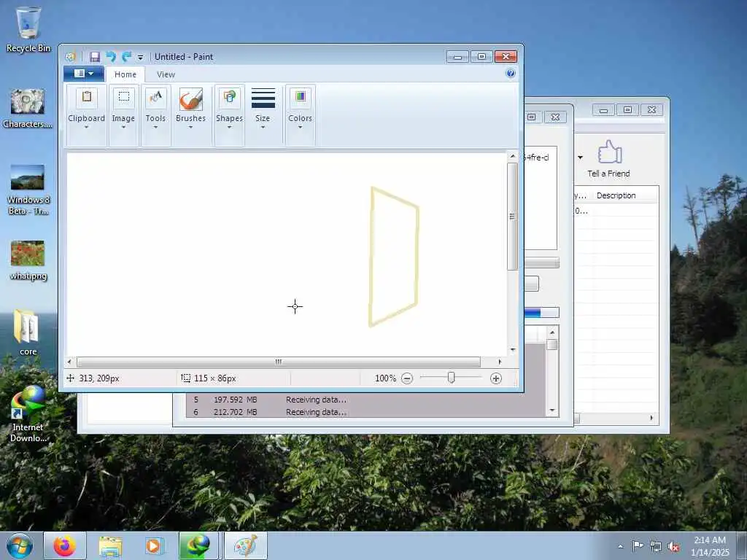Click the network tray icon
The image size is (747, 560).
pyautogui.click(x=656, y=546)
